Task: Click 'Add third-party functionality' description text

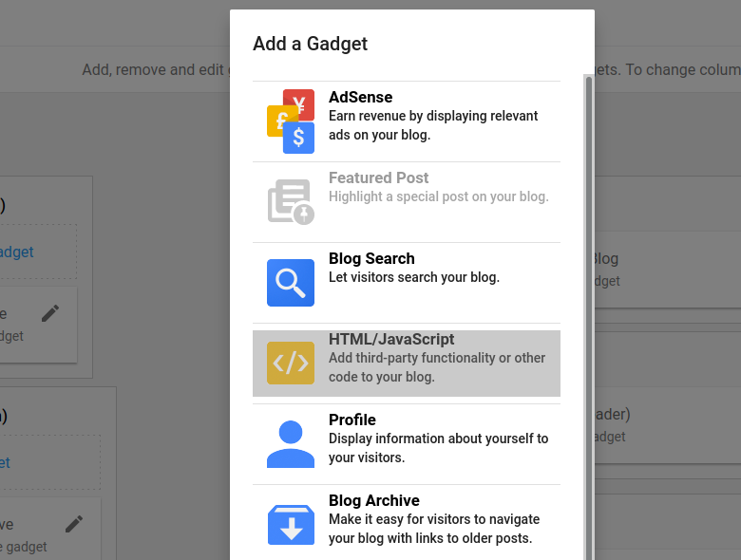Action: tap(437, 367)
